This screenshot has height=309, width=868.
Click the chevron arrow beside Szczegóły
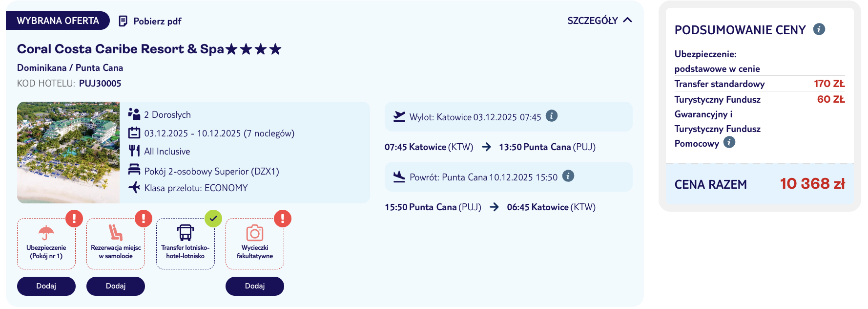(628, 20)
